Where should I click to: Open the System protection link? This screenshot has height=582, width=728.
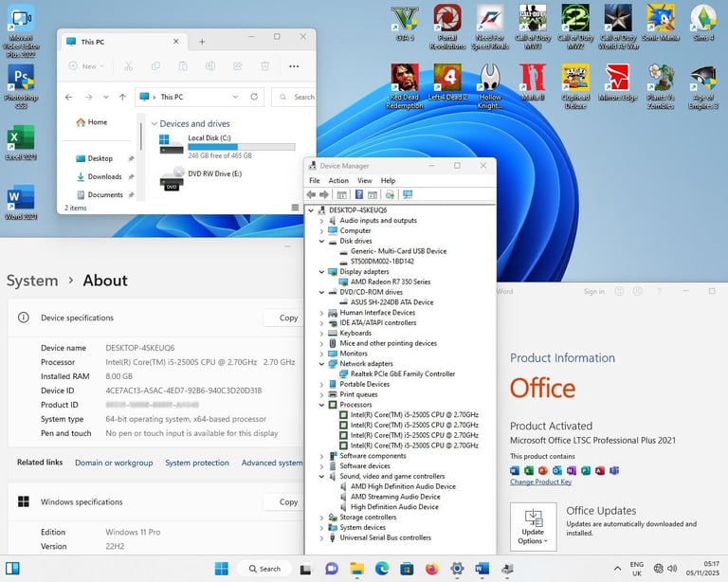(197, 463)
